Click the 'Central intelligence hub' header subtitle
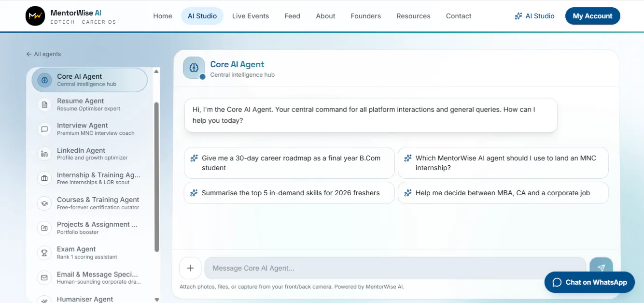This screenshot has height=303, width=644. coord(242,75)
